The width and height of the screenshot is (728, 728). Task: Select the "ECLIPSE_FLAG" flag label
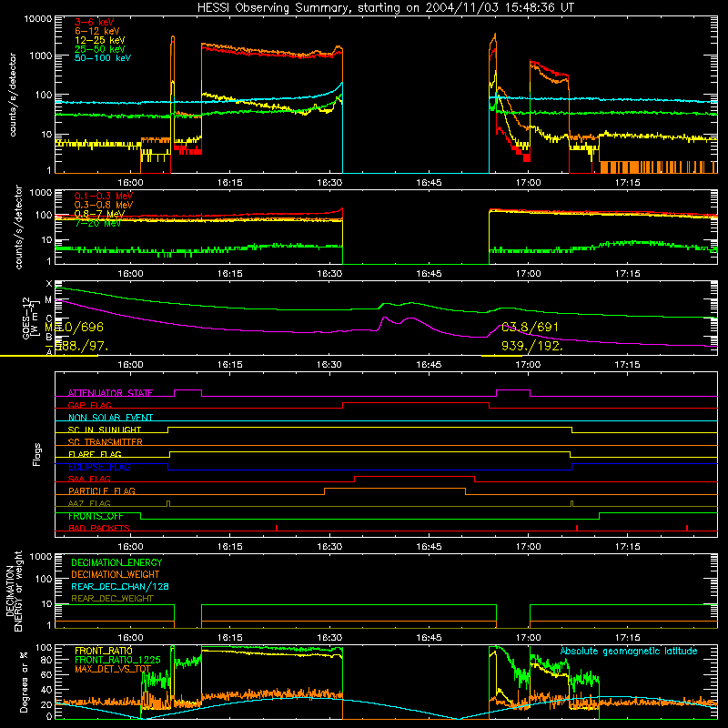[99, 467]
